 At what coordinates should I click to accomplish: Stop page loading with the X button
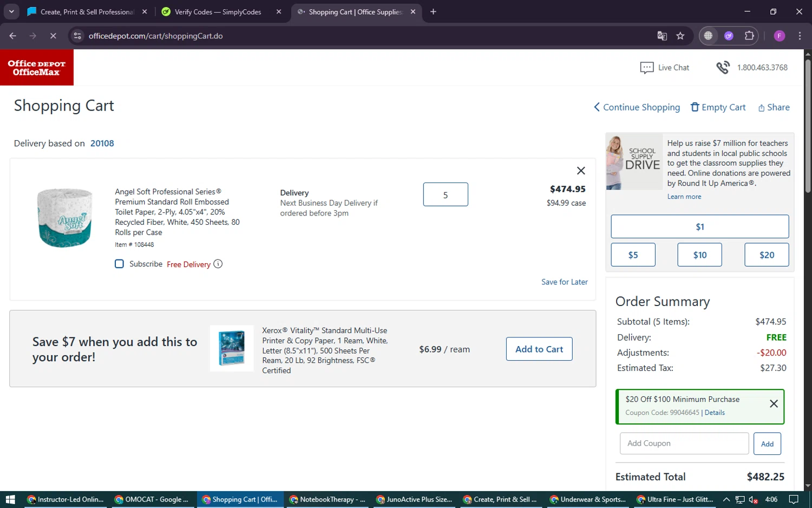click(53, 36)
